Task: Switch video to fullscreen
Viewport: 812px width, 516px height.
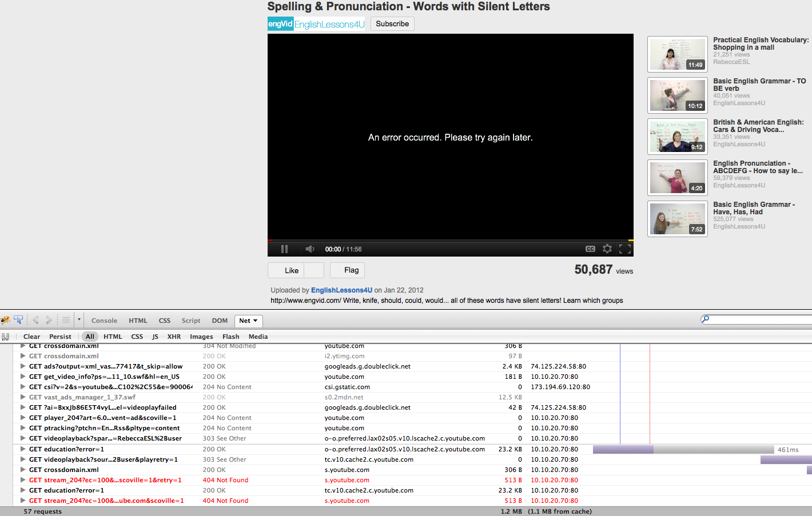Action: [625, 249]
